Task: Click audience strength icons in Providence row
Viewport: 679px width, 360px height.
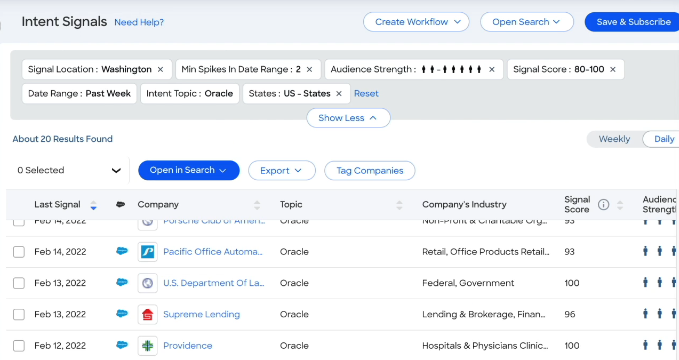Action: (x=660, y=345)
